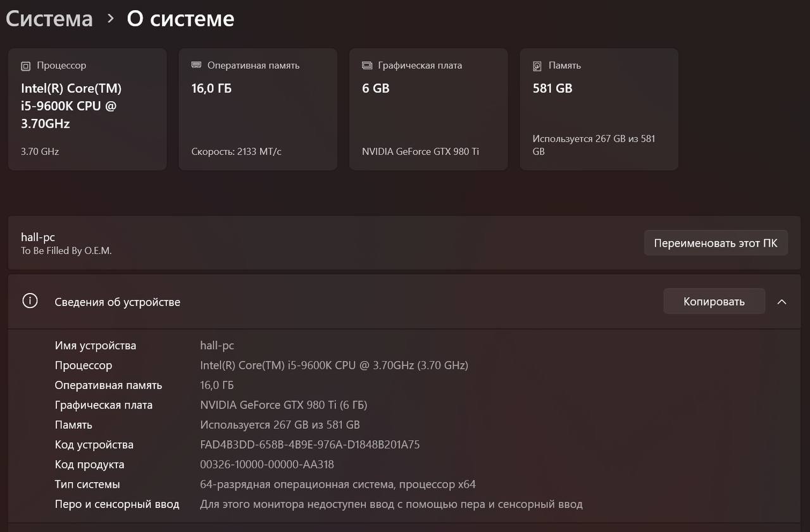This screenshot has width=810, height=532.
Task: Click the hall-pc name in the rename bar
Action: click(x=38, y=237)
